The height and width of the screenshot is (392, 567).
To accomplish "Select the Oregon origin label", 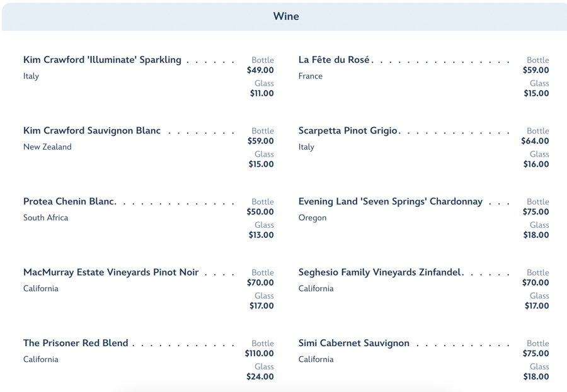I will click(312, 218).
